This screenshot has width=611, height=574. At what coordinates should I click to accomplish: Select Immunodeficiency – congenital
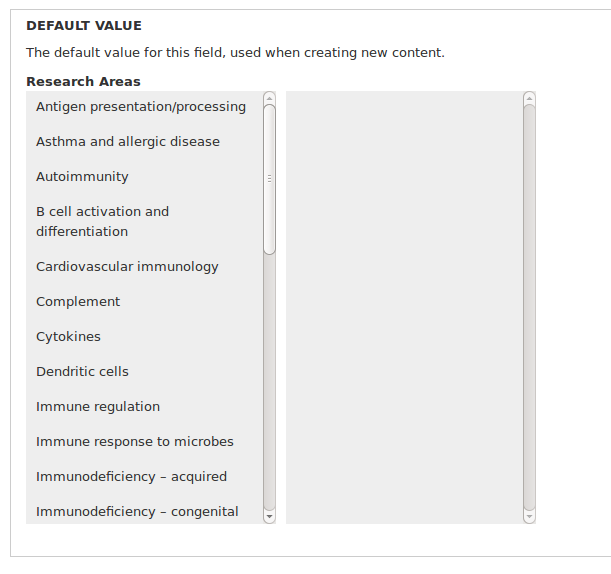[145, 511]
